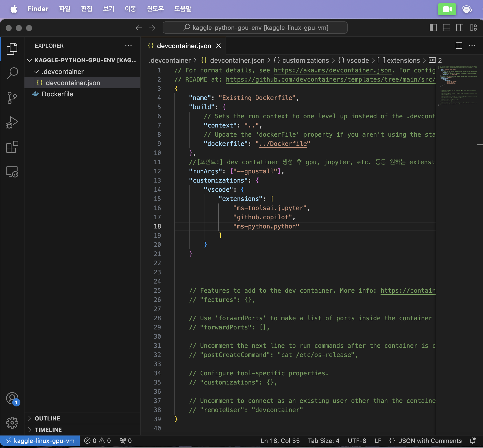
Task: Open the macOS Apple menu
Action: pyautogui.click(x=14, y=9)
